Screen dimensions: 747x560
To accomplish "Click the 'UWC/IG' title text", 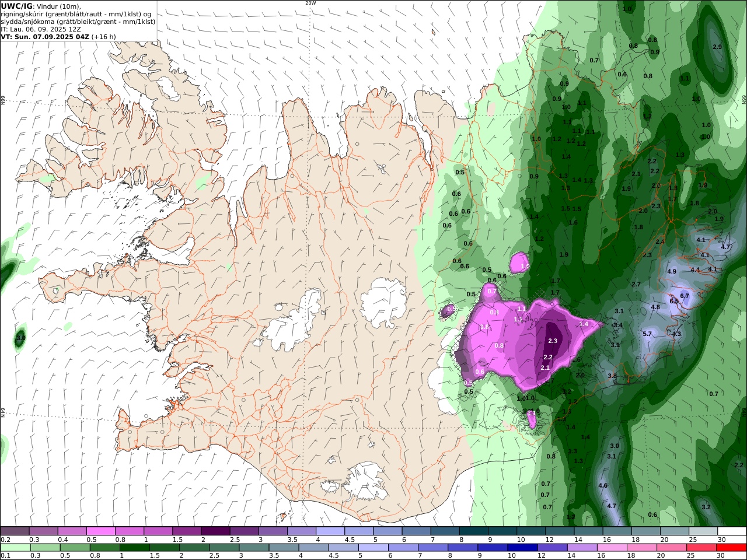I will pyautogui.click(x=17, y=6).
